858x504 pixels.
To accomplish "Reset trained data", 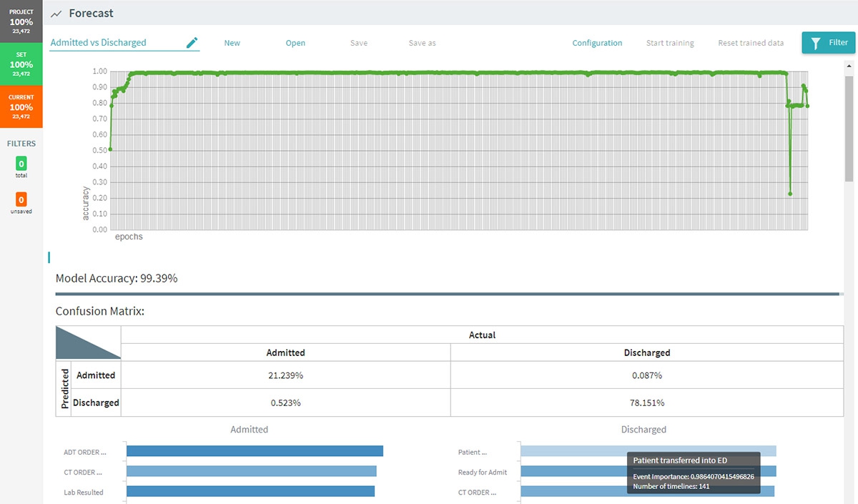I will coord(751,43).
